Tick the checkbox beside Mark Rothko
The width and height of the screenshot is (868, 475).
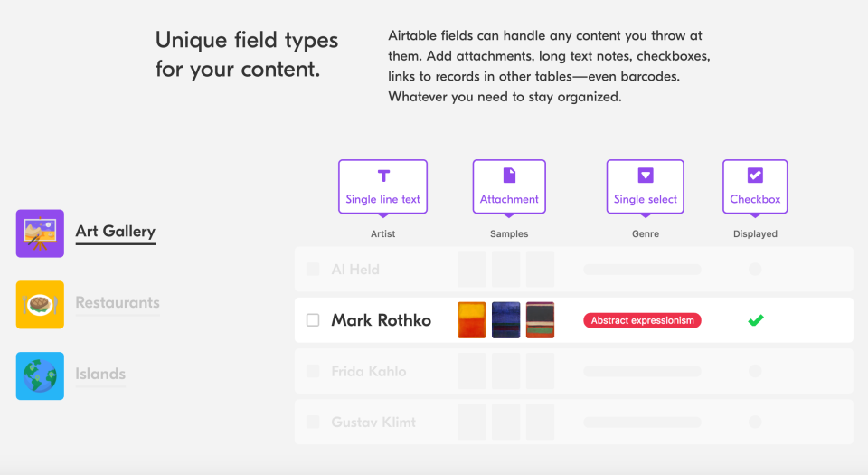pyautogui.click(x=313, y=320)
